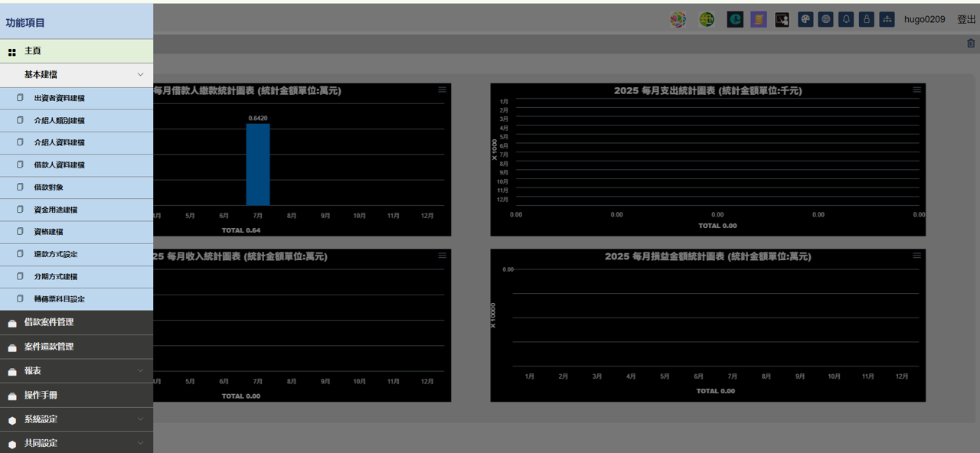This screenshot has width=980, height=453.
Task: Open 借款案件管理 menu item
Action: [49, 323]
